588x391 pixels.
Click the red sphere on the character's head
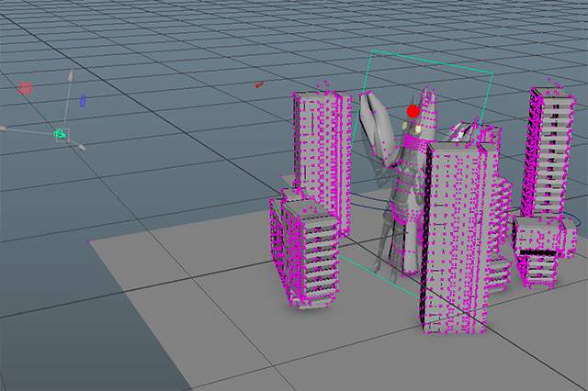413,112
